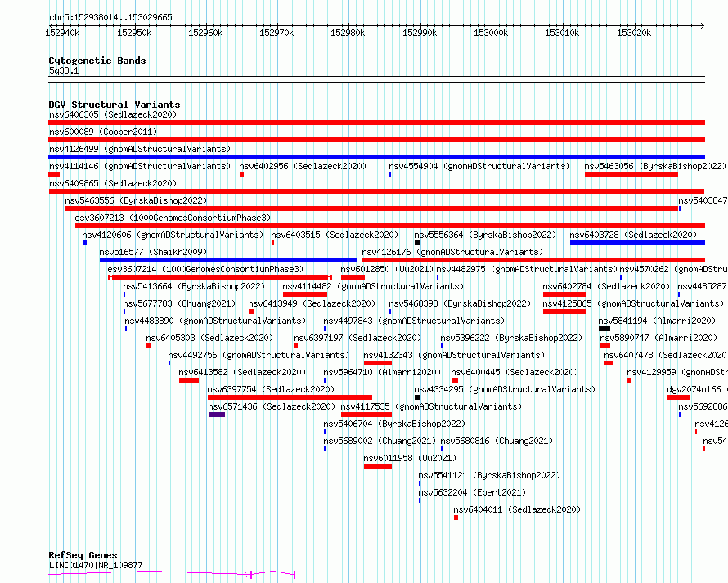
Task: Click nsv6403515 (Sedlazeck2020) label
Action: click(335, 235)
